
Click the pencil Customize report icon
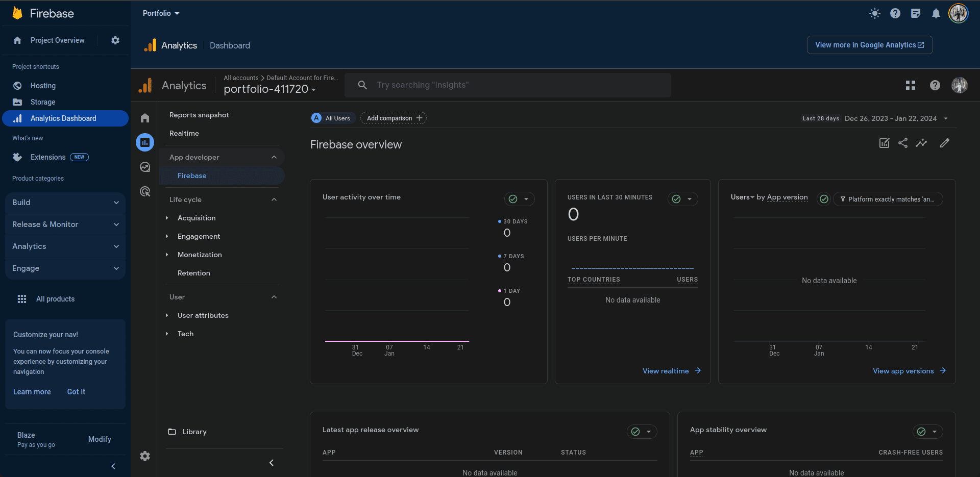coord(944,143)
